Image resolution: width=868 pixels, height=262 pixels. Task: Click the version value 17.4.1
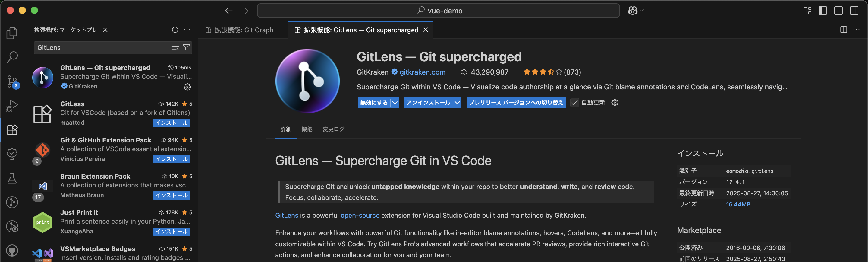tap(735, 182)
